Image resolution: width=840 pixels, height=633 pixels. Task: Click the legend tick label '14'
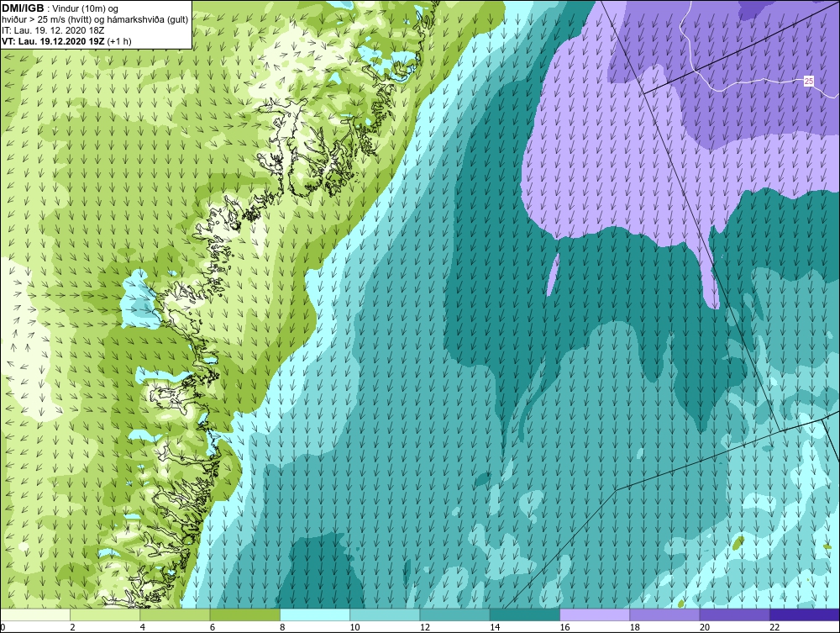(495, 628)
